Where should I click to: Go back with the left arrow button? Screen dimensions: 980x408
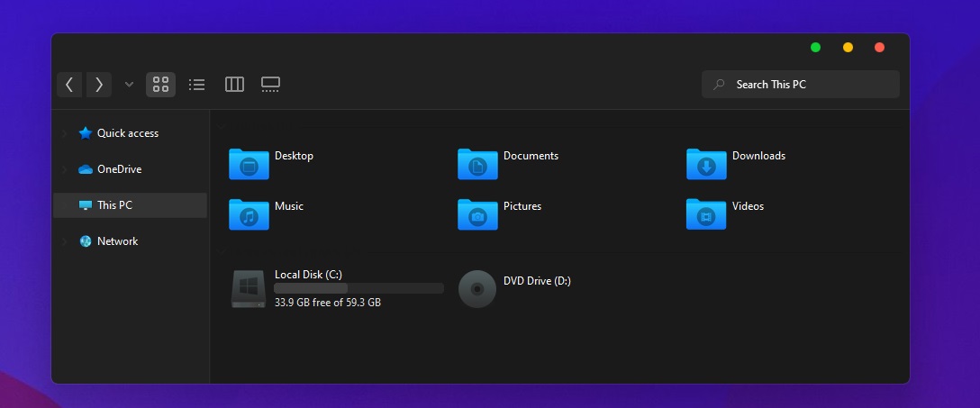[x=69, y=85]
